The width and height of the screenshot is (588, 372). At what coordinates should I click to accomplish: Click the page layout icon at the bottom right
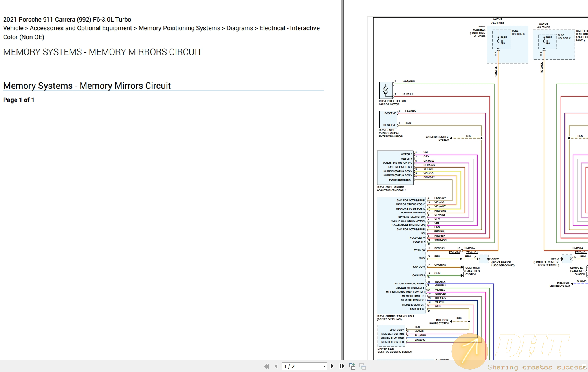tap(584, 366)
